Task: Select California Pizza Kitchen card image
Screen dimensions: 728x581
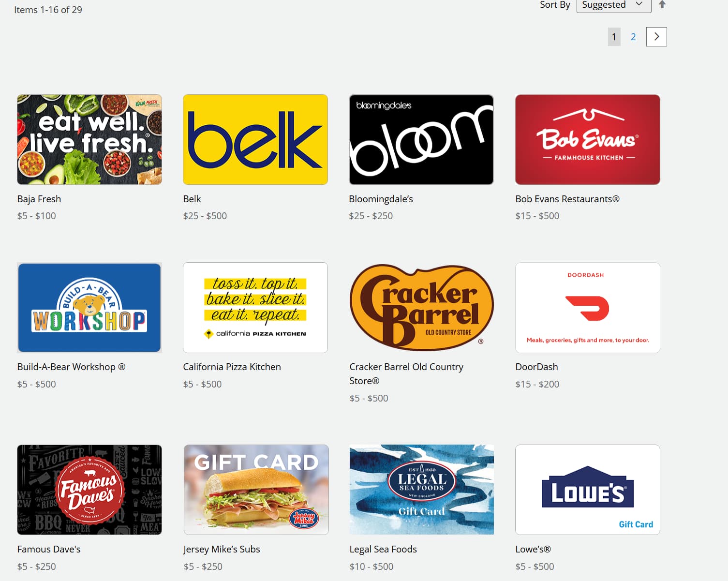Action: 255,308
